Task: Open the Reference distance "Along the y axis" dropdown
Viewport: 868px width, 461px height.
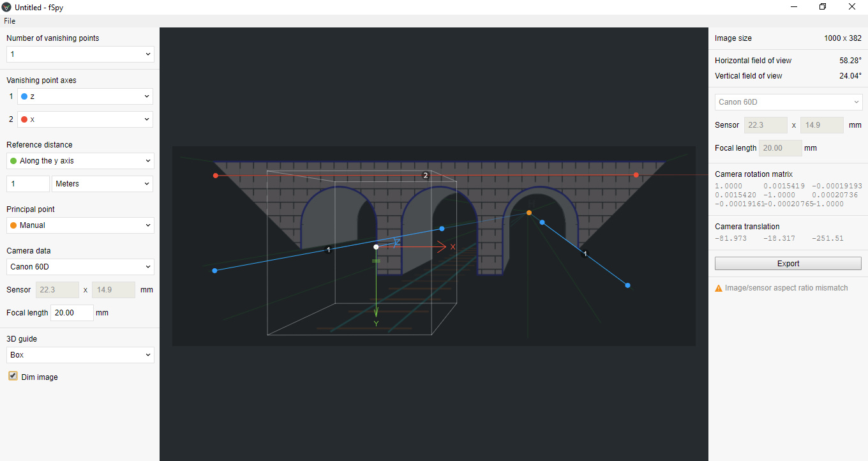Action: (x=80, y=161)
